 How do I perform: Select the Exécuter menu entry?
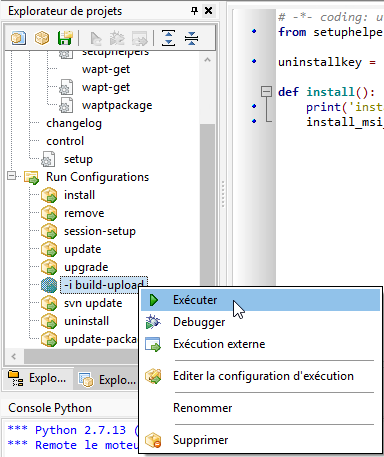(260, 300)
